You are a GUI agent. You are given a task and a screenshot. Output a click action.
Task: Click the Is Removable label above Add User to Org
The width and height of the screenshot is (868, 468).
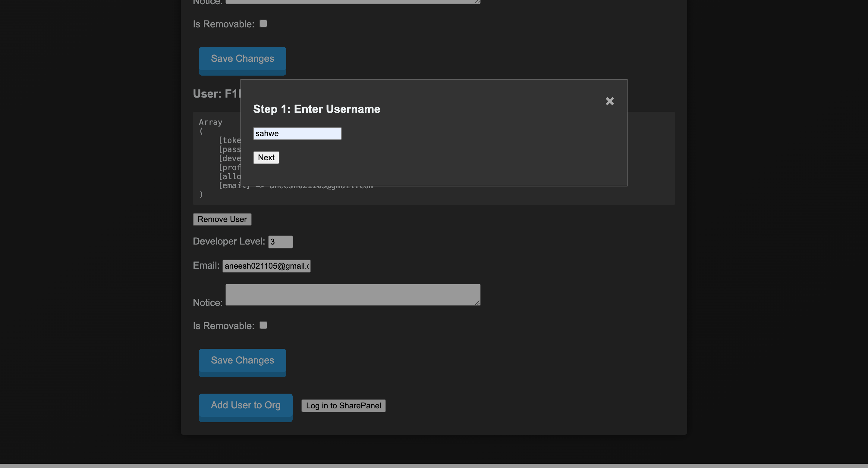coord(223,326)
